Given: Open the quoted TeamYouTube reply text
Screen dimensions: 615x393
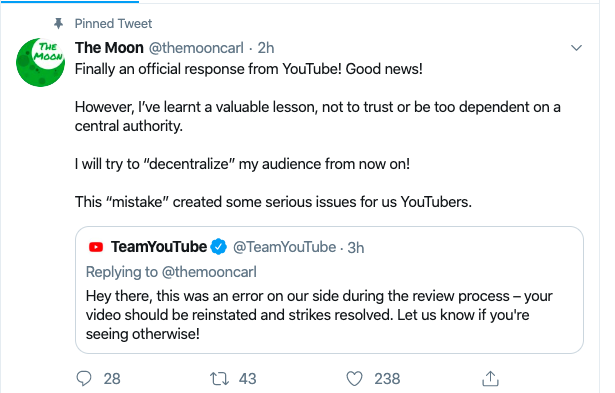Looking at the screenshot, I should click(x=319, y=315).
